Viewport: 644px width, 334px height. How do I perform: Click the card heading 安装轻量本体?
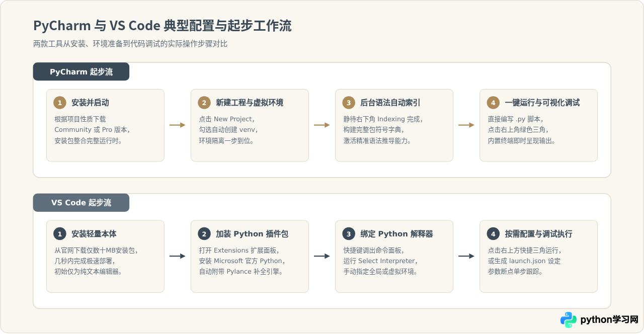pyautogui.click(x=94, y=234)
